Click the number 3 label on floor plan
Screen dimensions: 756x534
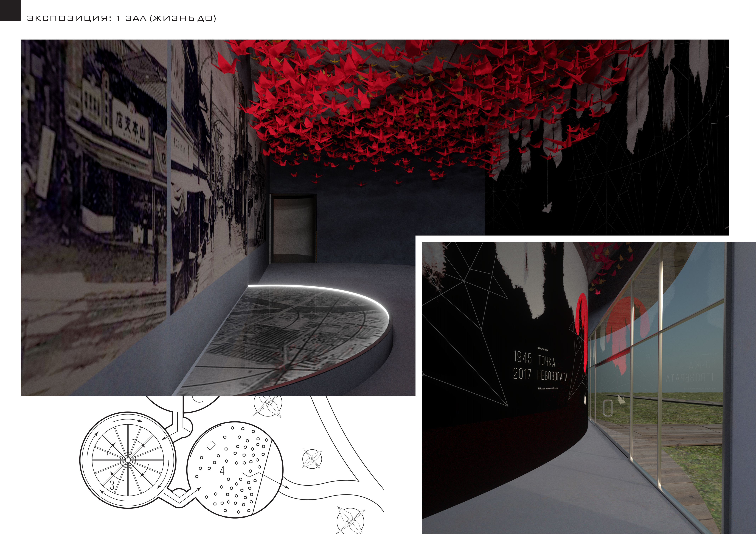pyautogui.click(x=112, y=485)
